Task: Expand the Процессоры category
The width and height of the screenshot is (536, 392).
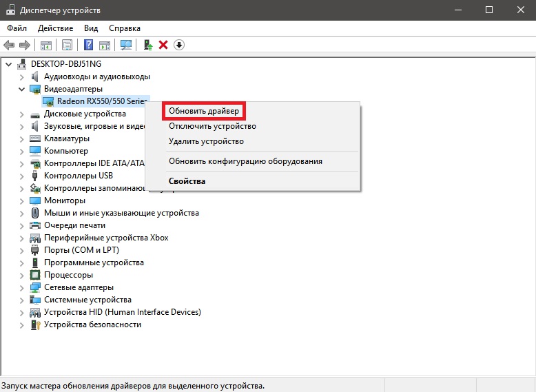Action: coord(21,276)
